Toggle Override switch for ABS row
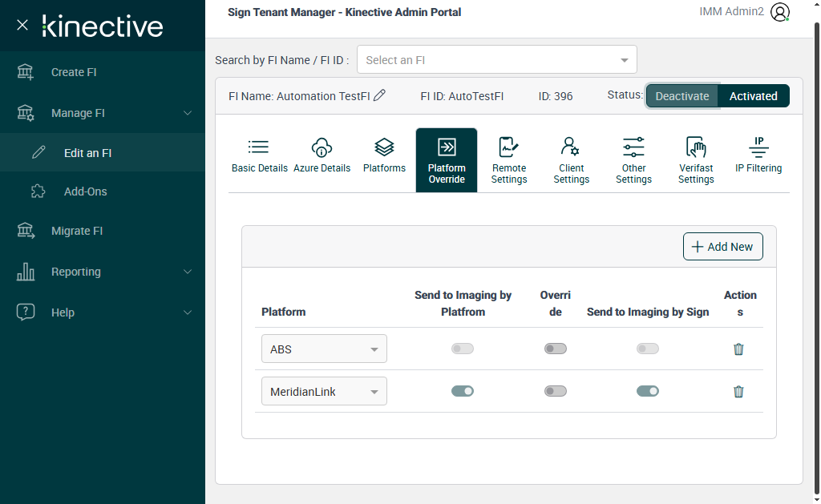 click(555, 349)
